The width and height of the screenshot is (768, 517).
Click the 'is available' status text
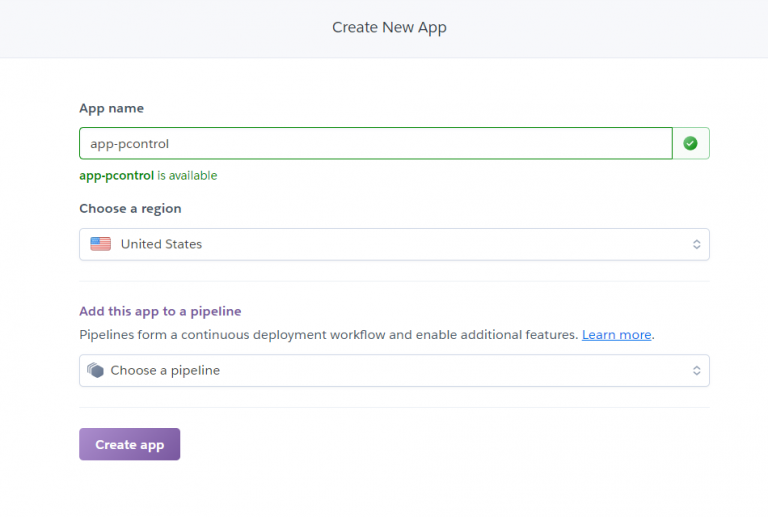click(x=187, y=176)
